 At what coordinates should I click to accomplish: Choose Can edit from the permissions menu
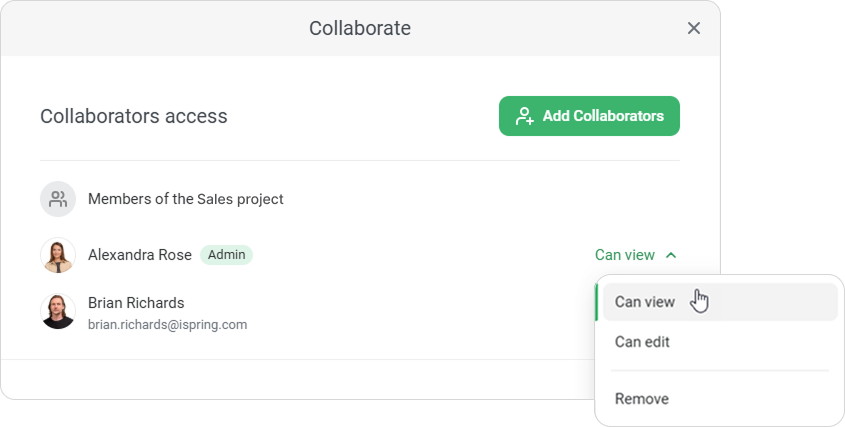[x=642, y=342]
